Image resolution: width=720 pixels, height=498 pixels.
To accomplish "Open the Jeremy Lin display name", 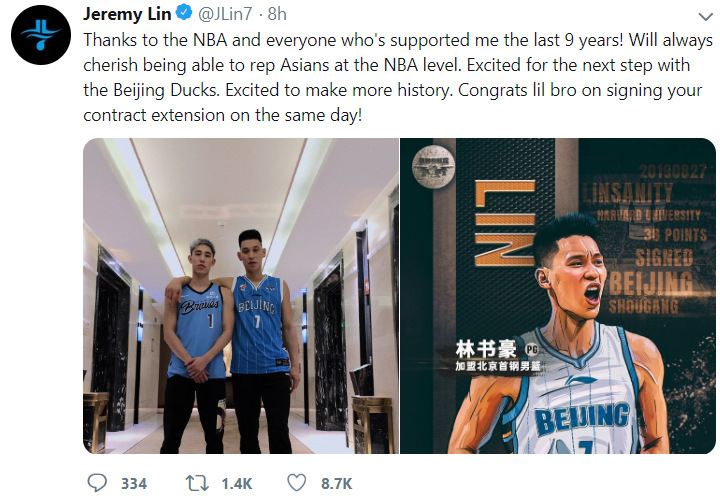I will tap(127, 14).
